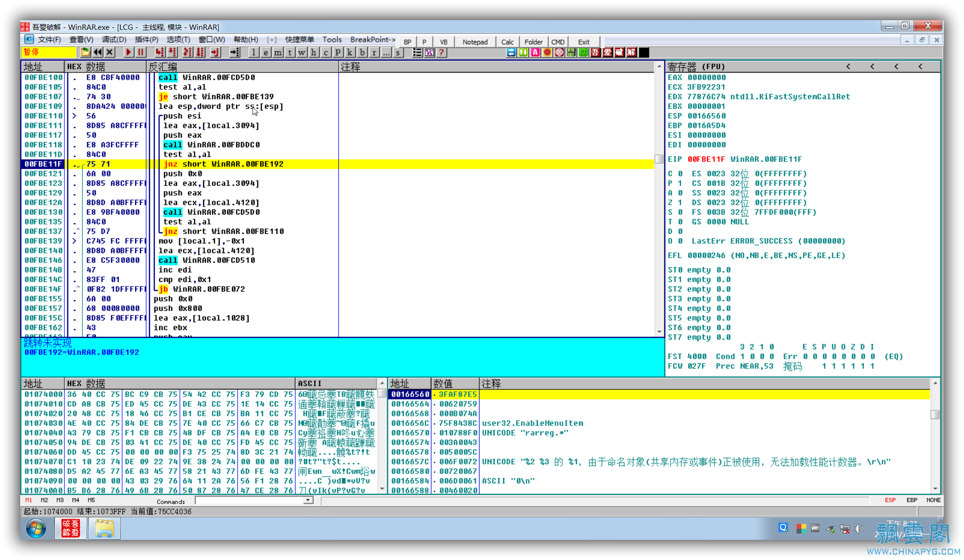This screenshot has height=560, width=964.
Task: Open references window with 'r' button
Action: pyautogui.click(x=374, y=52)
